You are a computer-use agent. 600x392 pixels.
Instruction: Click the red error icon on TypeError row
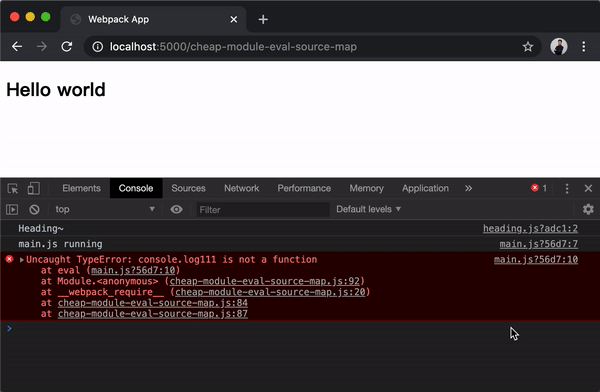click(10, 259)
